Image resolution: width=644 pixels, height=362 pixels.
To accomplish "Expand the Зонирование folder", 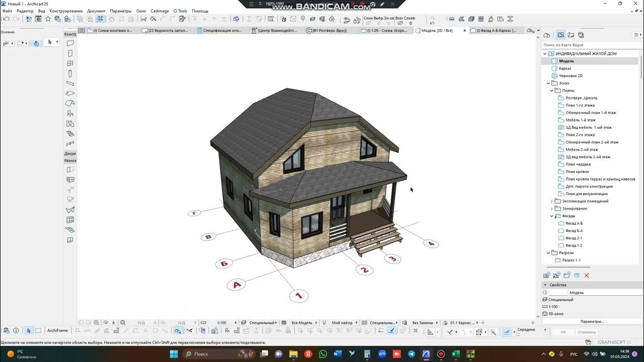I will pos(552,209).
